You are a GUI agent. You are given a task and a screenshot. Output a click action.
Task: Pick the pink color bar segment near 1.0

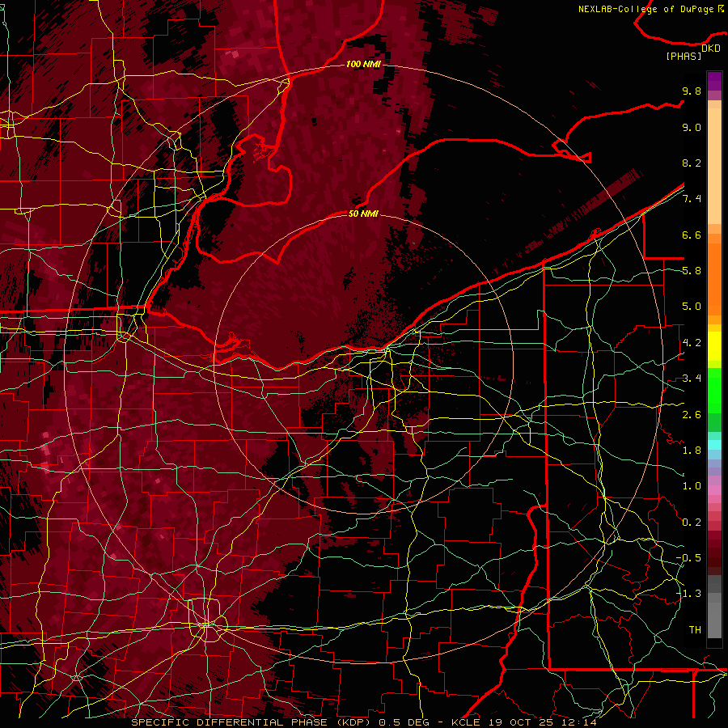pyautogui.click(x=714, y=490)
